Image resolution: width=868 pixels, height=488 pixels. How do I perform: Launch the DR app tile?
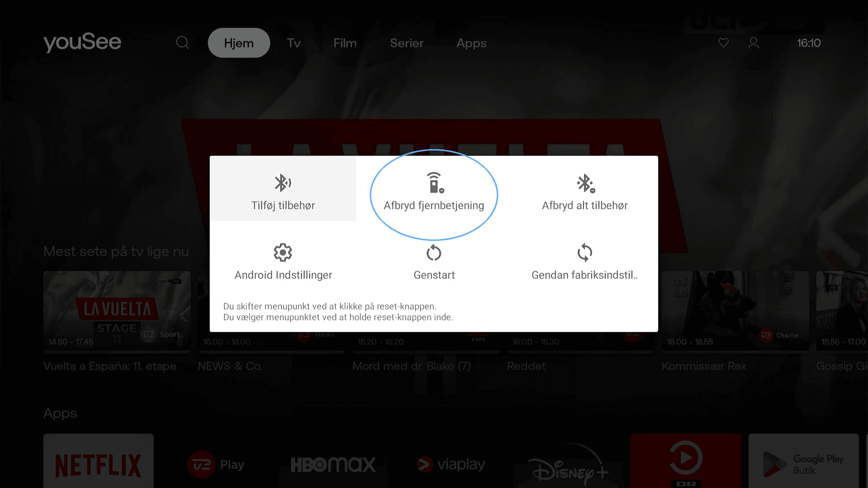685,462
